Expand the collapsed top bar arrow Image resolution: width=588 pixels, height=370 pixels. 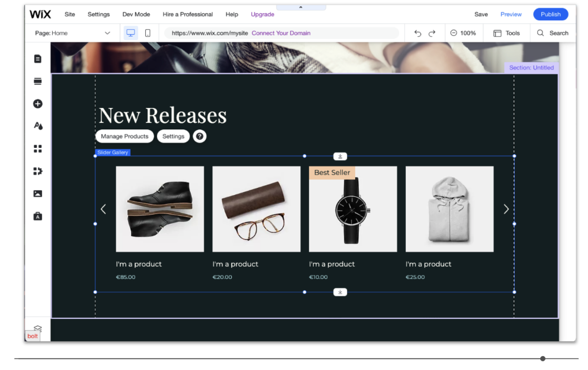[301, 7]
